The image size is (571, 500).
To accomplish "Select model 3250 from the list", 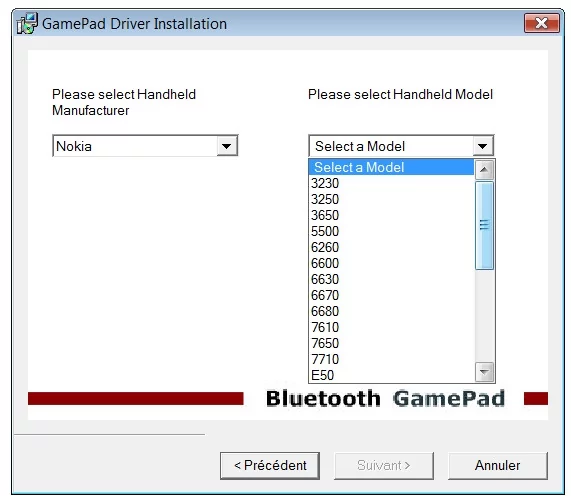I will click(x=391, y=199).
